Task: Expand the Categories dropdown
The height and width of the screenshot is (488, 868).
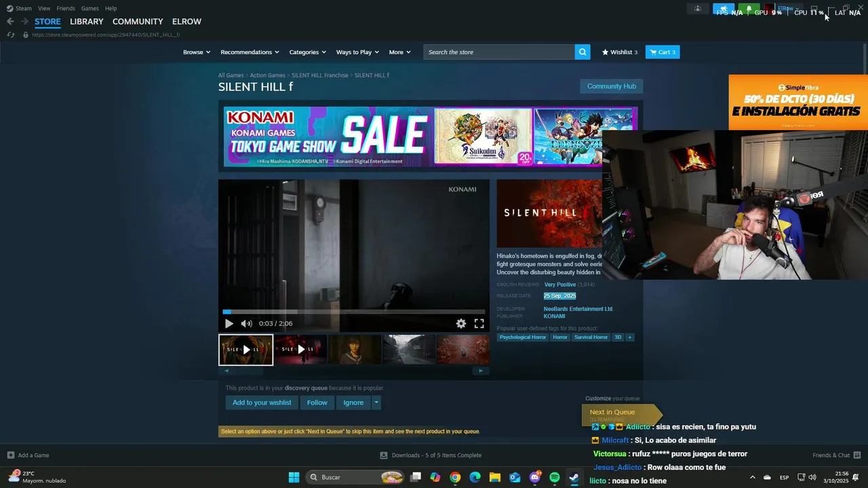Action: pyautogui.click(x=307, y=52)
